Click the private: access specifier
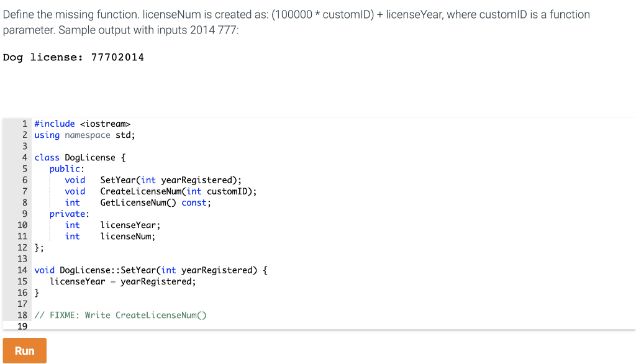The image size is (636, 364). click(x=65, y=213)
